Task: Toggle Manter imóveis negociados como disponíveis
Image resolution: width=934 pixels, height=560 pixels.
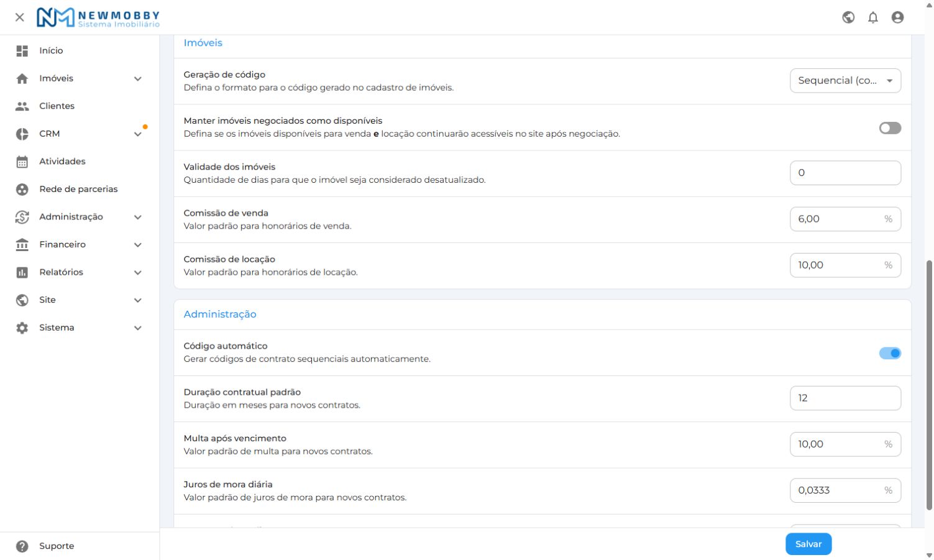Action: point(890,128)
